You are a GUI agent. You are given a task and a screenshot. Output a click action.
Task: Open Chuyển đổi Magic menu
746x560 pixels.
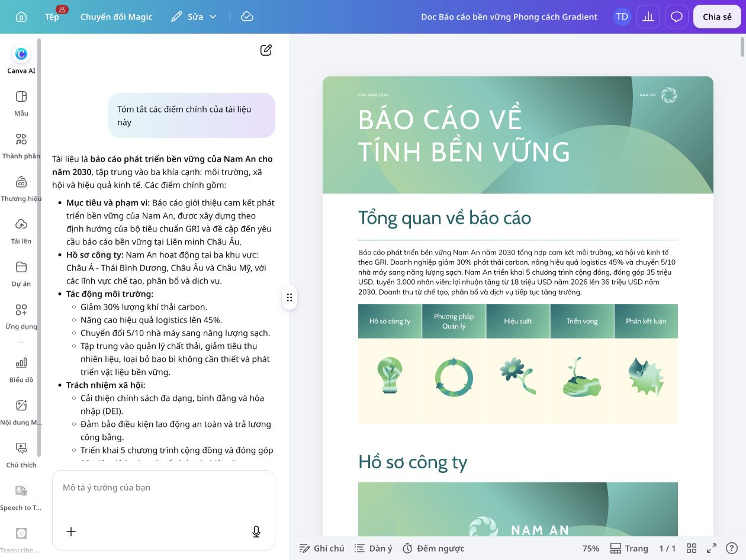click(x=117, y=17)
